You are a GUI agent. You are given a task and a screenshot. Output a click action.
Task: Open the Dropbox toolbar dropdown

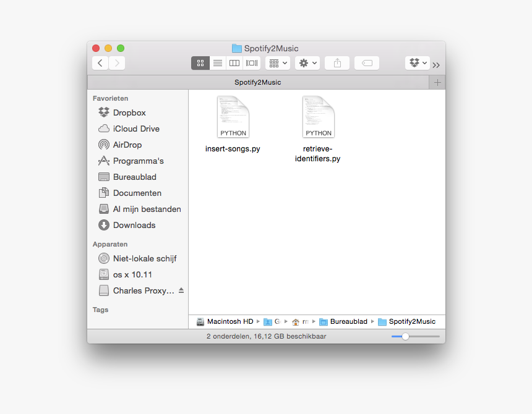pos(418,63)
